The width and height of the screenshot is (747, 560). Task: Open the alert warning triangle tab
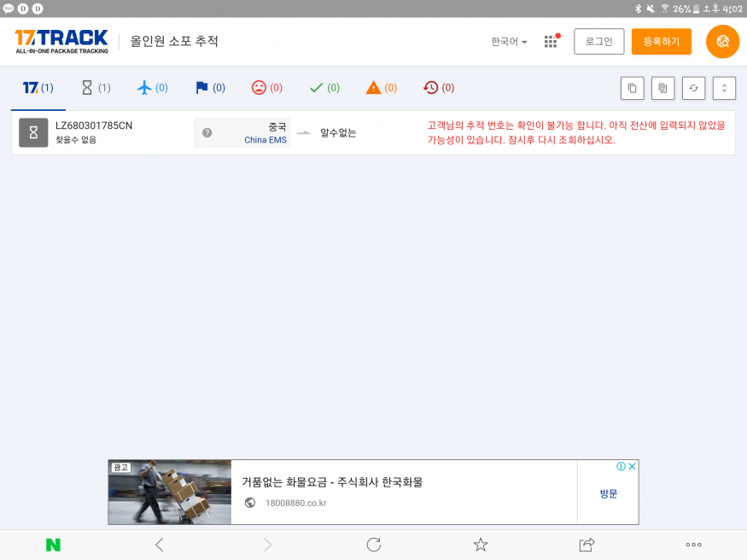pos(382,88)
